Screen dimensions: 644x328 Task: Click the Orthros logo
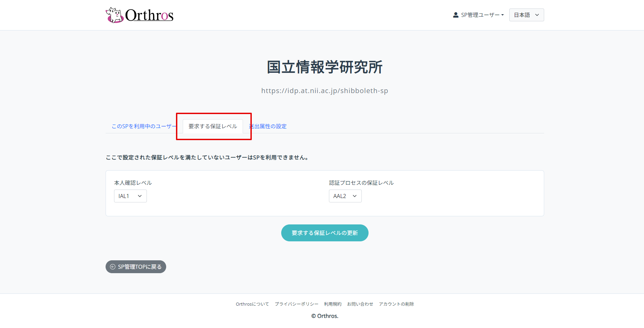coord(139,15)
